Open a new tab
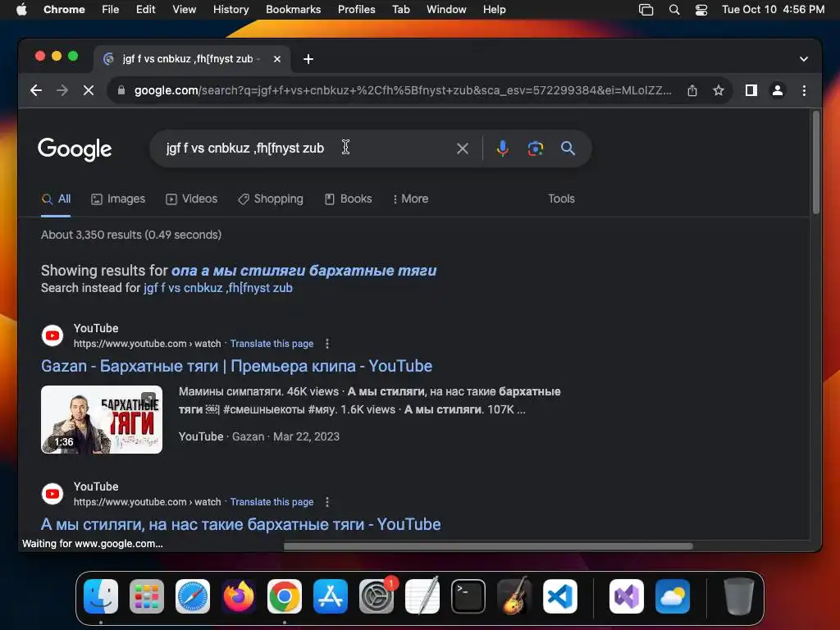The width and height of the screenshot is (840, 630). click(x=308, y=59)
